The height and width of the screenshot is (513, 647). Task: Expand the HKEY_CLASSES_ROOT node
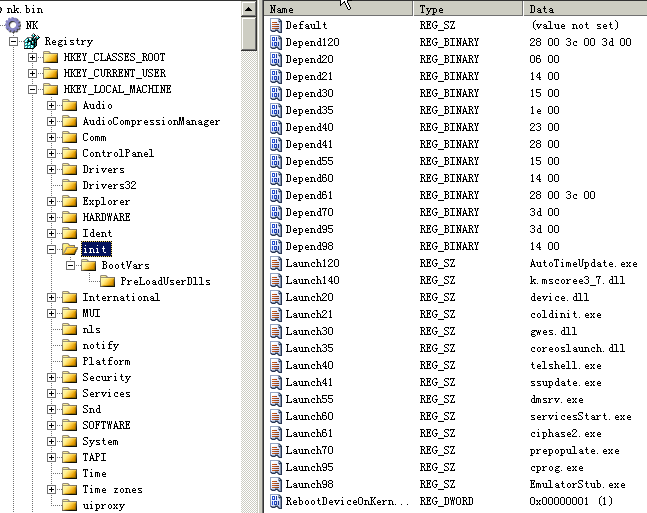[33, 58]
